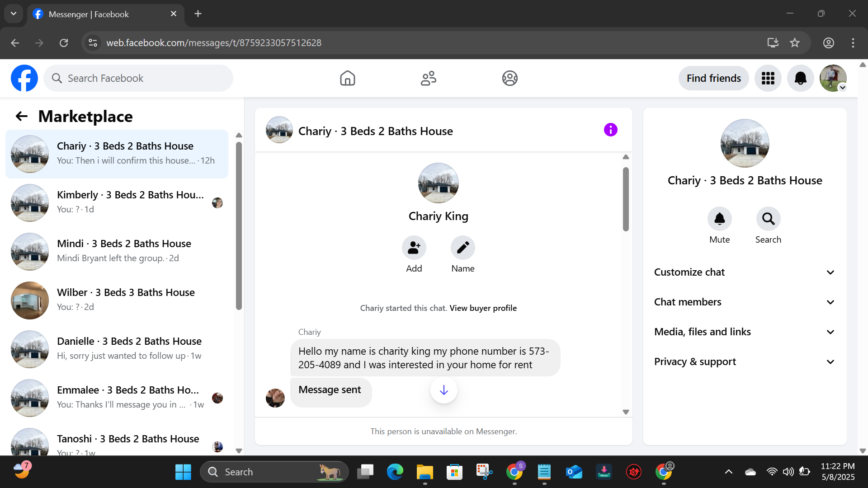
Task: Go back from Marketplace chats list
Action: coord(22,116)
